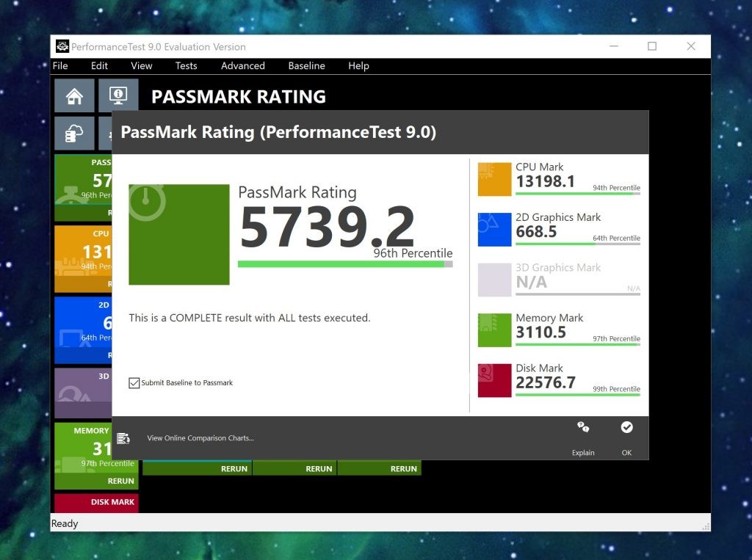The width and height of the screenshot is (752, 560).
Task: Select the green Memory Mark icon
Action: (x=494, y=330)
